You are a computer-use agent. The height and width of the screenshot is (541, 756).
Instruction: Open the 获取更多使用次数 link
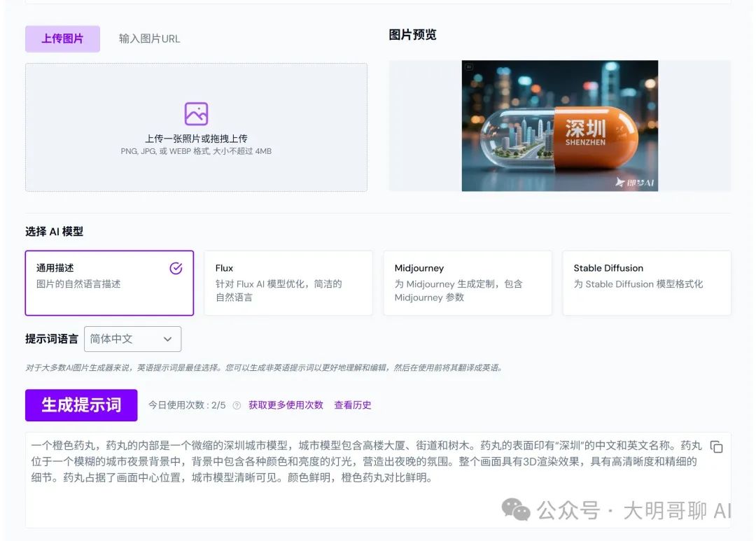(286, 405)
